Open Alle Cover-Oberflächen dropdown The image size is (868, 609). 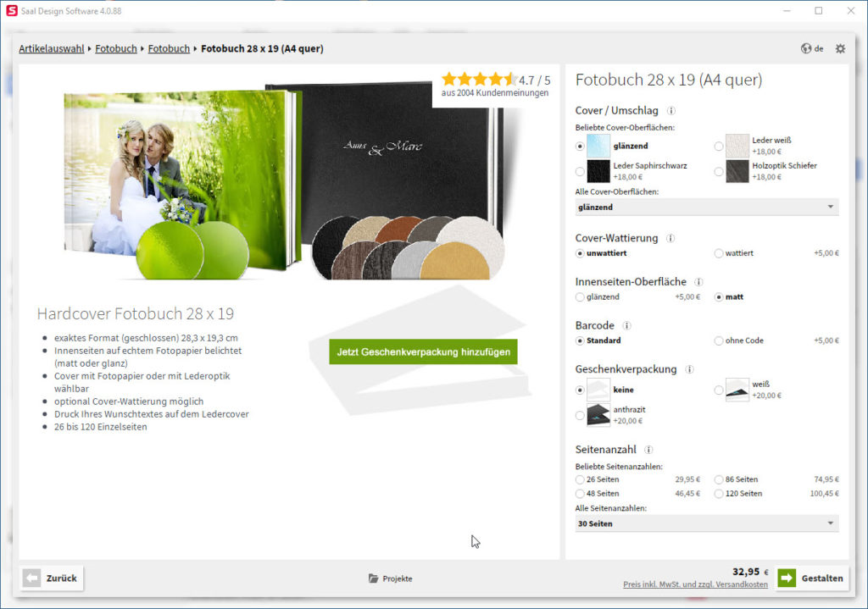point(706,208)
